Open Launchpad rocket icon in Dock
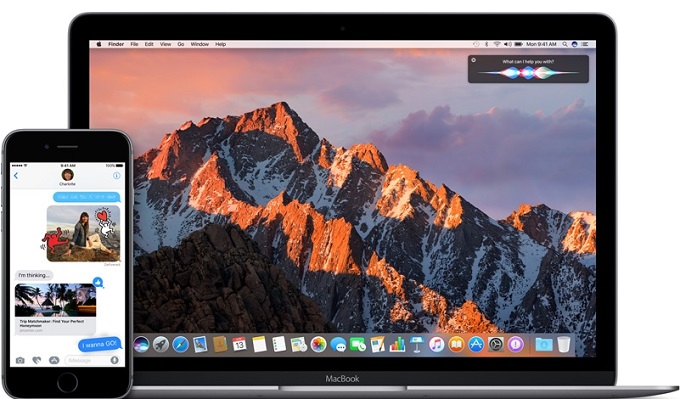The height and width of the screenshot is (399, 680). 161,345
